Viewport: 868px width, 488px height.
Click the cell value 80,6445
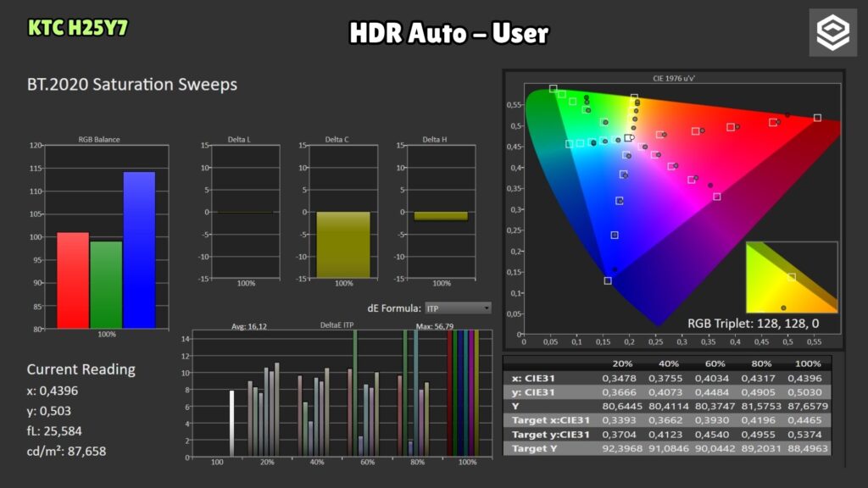(622, 406)
